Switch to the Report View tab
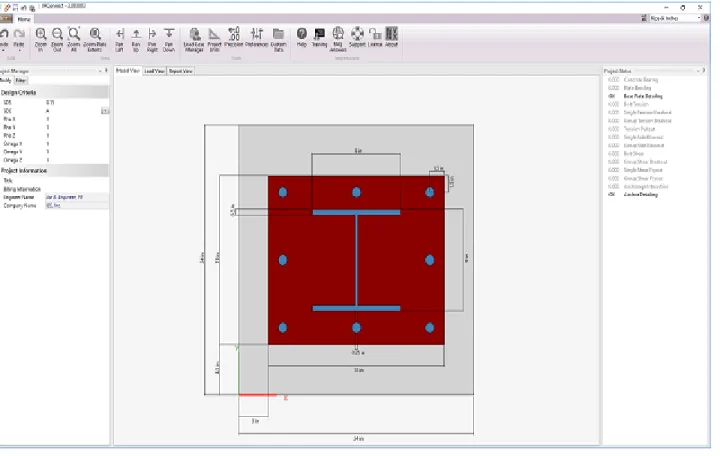720x456 pixels. [180, 71]
